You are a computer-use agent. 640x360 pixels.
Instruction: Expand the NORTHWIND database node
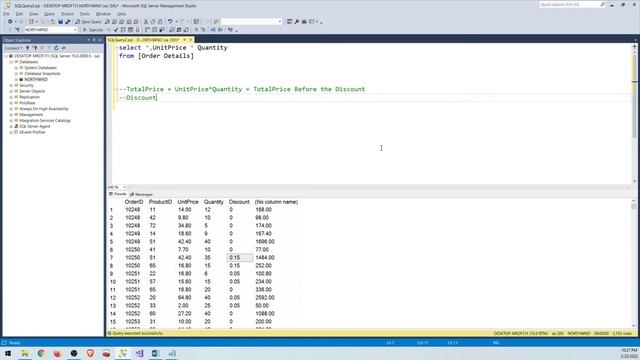pos(16,80)
